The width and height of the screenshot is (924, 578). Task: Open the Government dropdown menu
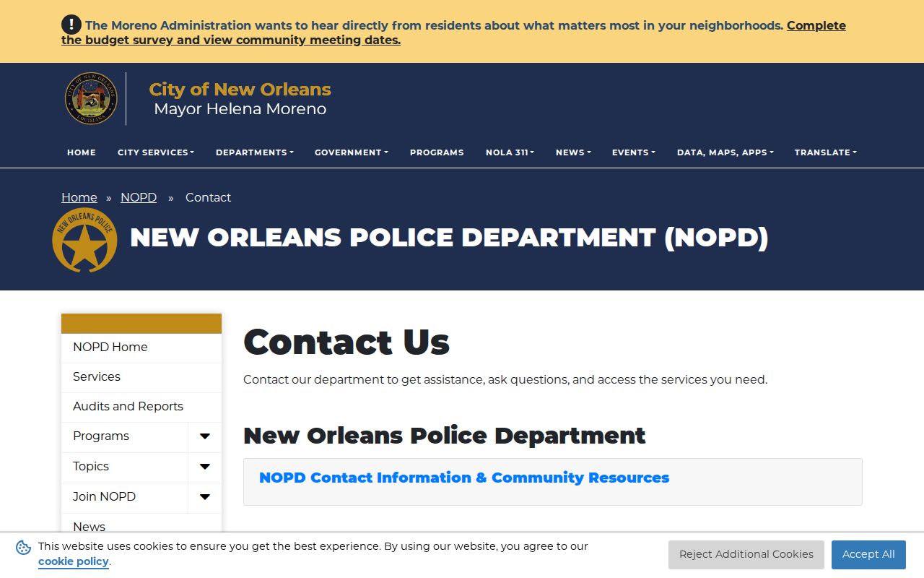(x=352, y=152)
